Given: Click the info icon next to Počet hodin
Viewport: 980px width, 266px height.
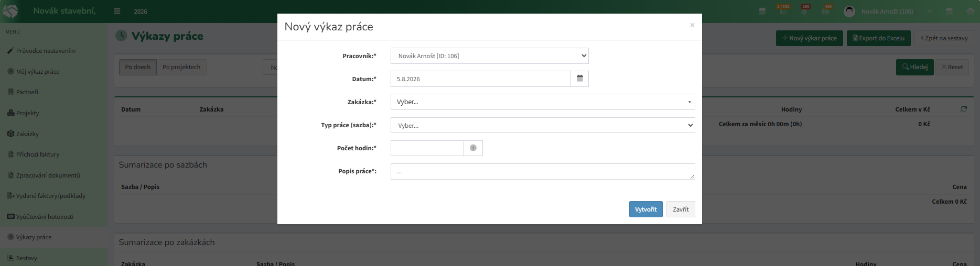Looking at the screenshot, I should pyautogui.click(x=473, y=148).
